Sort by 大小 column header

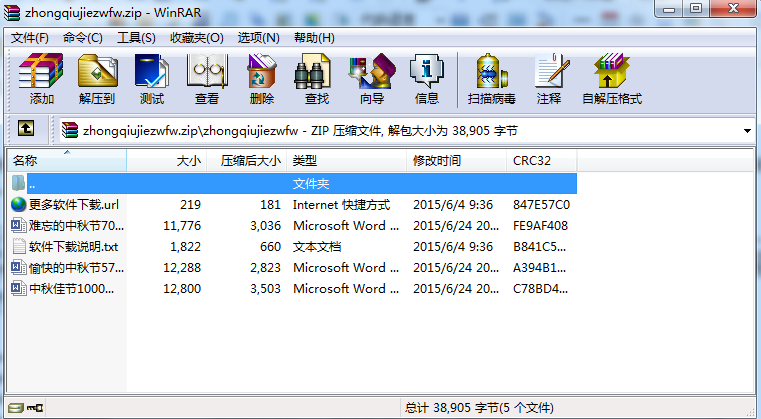[x=167, y=160]
